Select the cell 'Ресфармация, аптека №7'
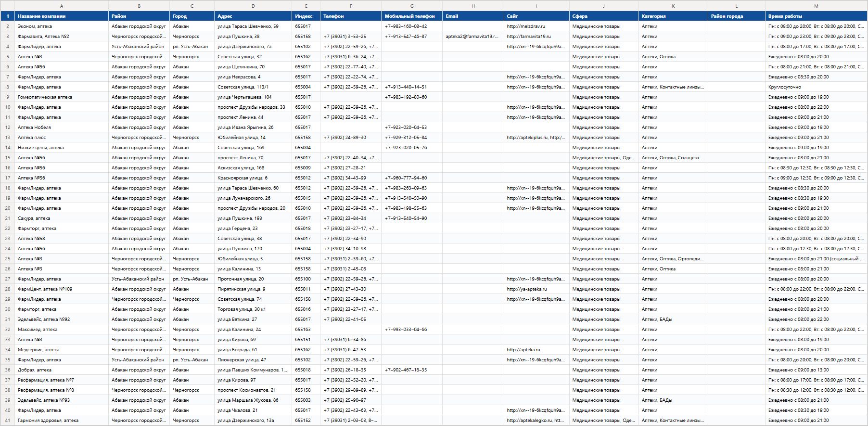The width and height of the screenshot is (868, 434). pyautogui.click(x=62, y=380)
